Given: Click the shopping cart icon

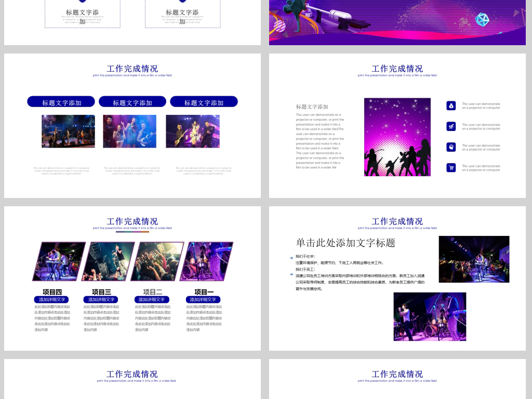Looking at the screenshot, I should coord(451,167).
